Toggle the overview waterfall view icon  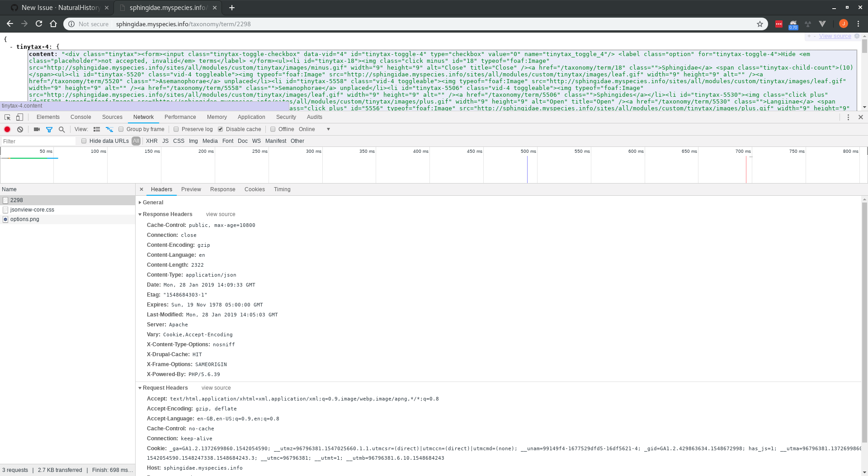coord(109,129)
